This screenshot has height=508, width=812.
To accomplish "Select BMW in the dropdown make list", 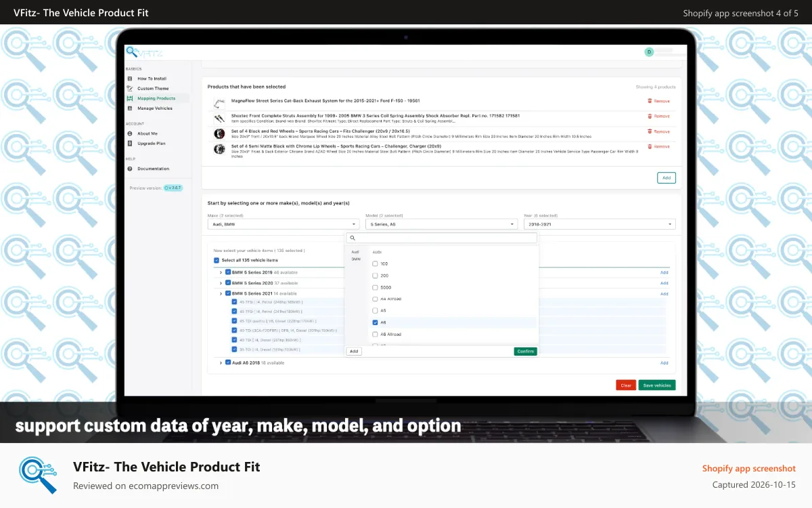I will click(x=356, y=259).
